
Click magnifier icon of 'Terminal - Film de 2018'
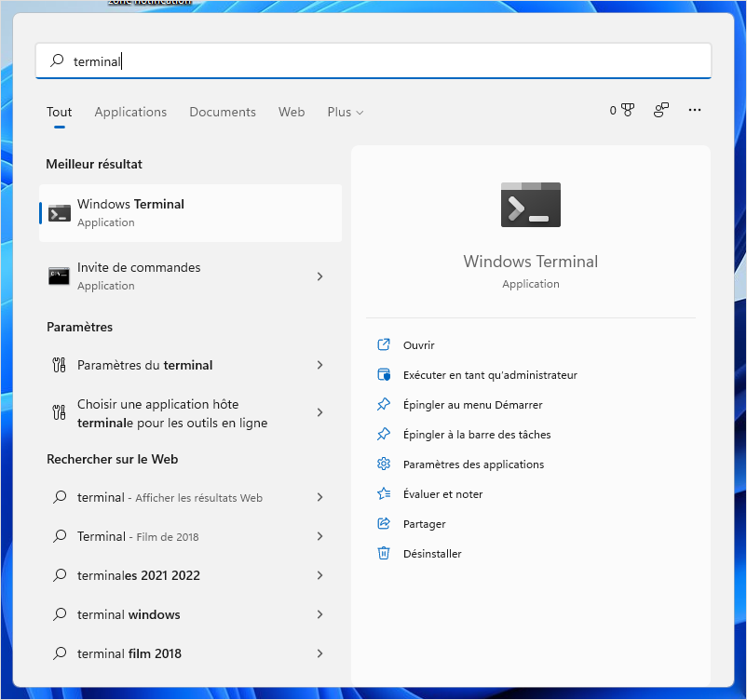[x=60, y=536]
